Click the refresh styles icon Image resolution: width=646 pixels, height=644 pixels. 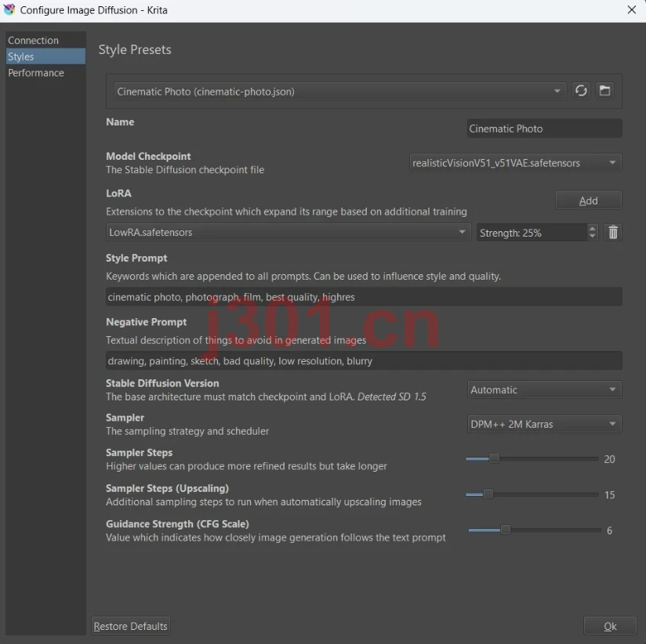click(581, 91)
